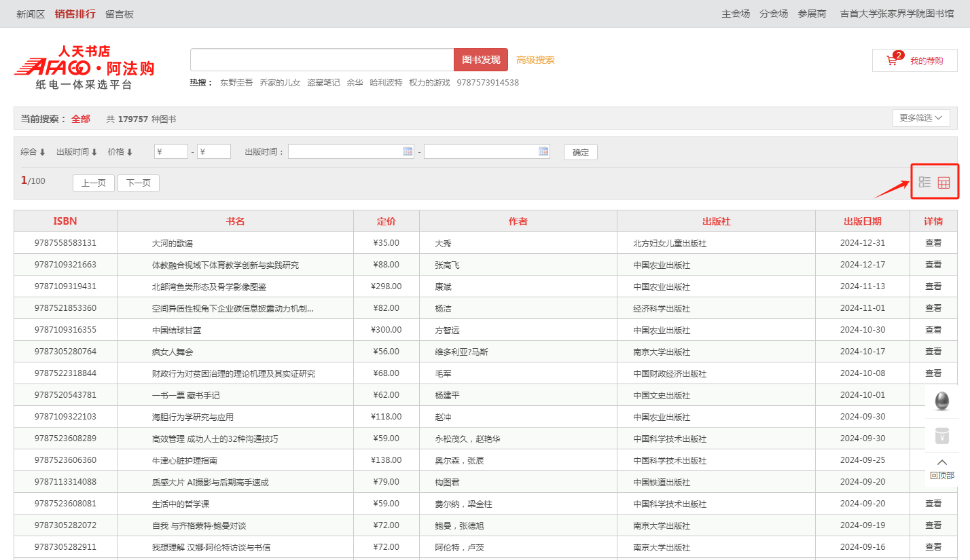Open 销售排行 in top navigation

[75, 14]
